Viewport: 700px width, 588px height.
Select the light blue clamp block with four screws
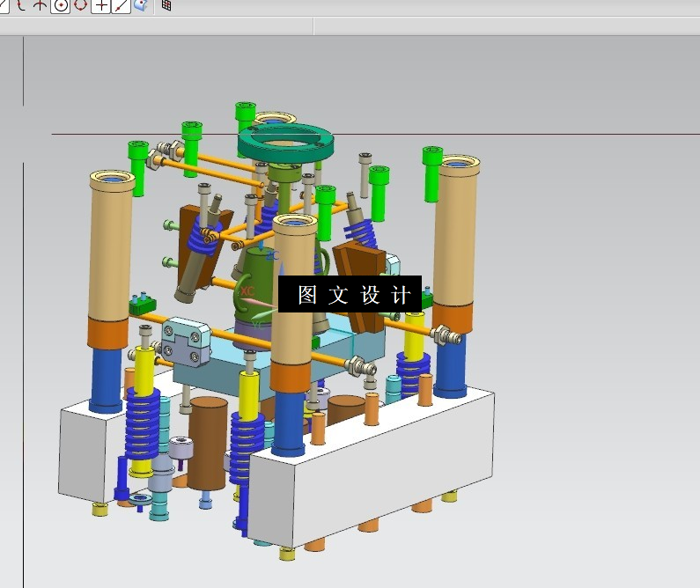click(186, 342)
